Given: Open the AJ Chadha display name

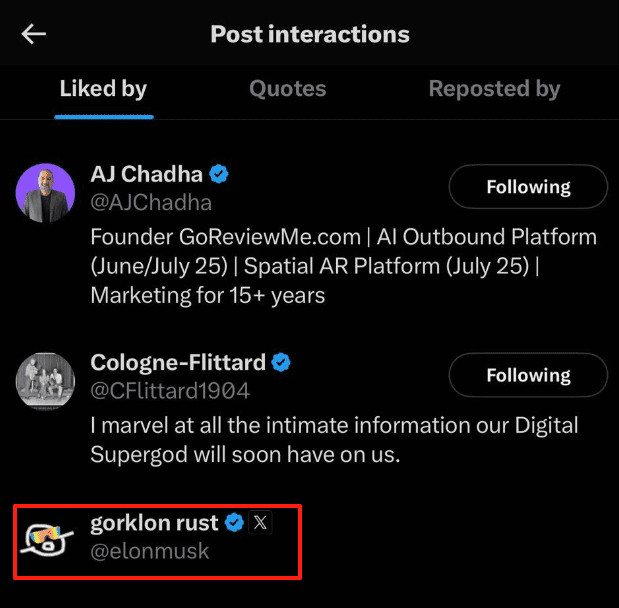Looking at the screenshot, I should click(x=146, y=174).
